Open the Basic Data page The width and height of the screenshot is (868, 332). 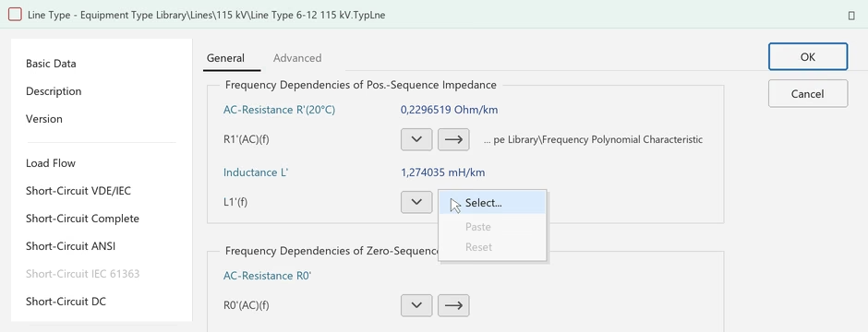[x=51, y=64]
